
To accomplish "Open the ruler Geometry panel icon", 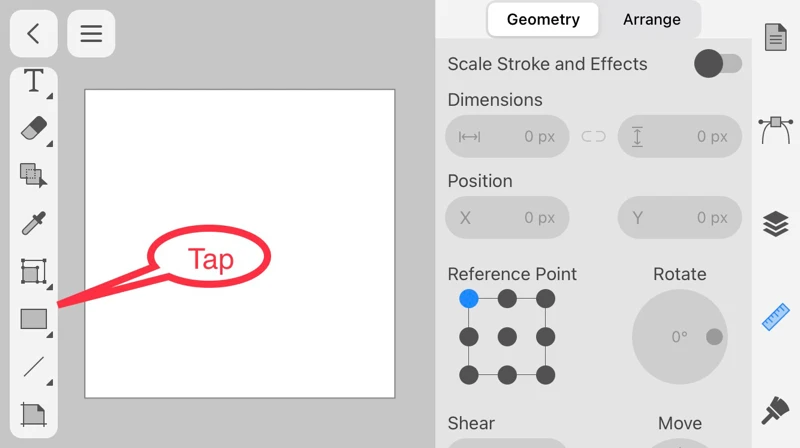I will tap(775, 318).
